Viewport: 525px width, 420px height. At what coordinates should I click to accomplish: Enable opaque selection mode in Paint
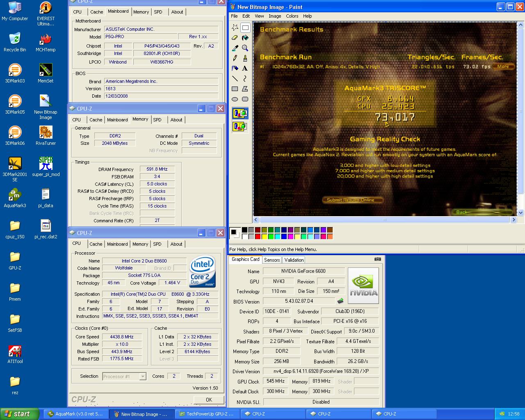click(x=240, y=114)
